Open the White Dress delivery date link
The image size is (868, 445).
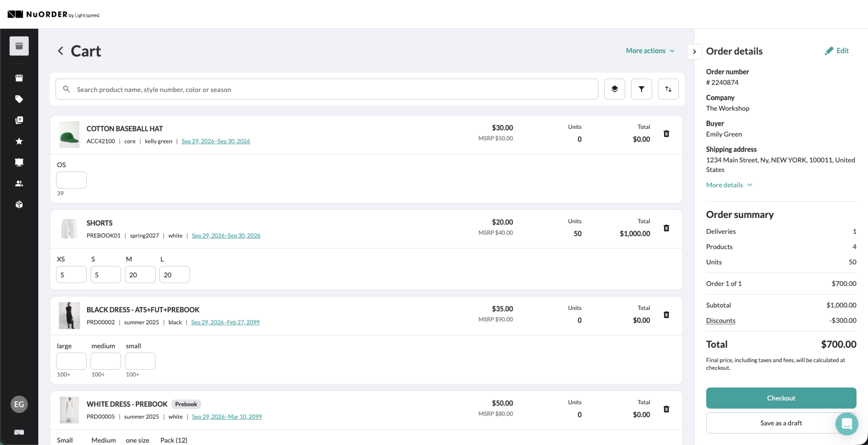(x=227, y=416)
